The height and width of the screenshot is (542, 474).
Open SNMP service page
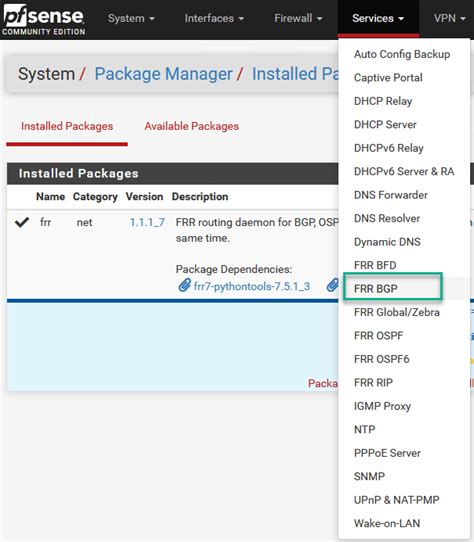coord(369,477)
